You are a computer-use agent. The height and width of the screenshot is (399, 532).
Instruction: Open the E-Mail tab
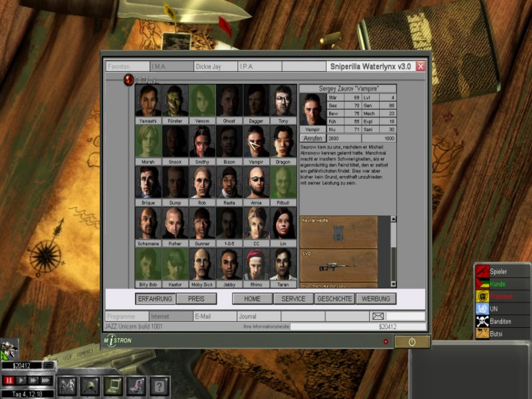(x=215, y=316)
